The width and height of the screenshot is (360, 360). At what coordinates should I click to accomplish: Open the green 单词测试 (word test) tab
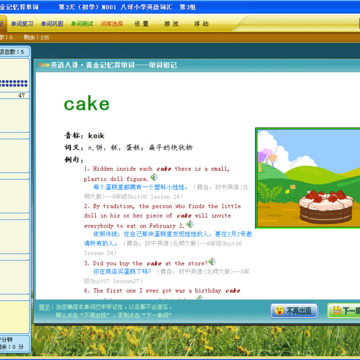82,24
